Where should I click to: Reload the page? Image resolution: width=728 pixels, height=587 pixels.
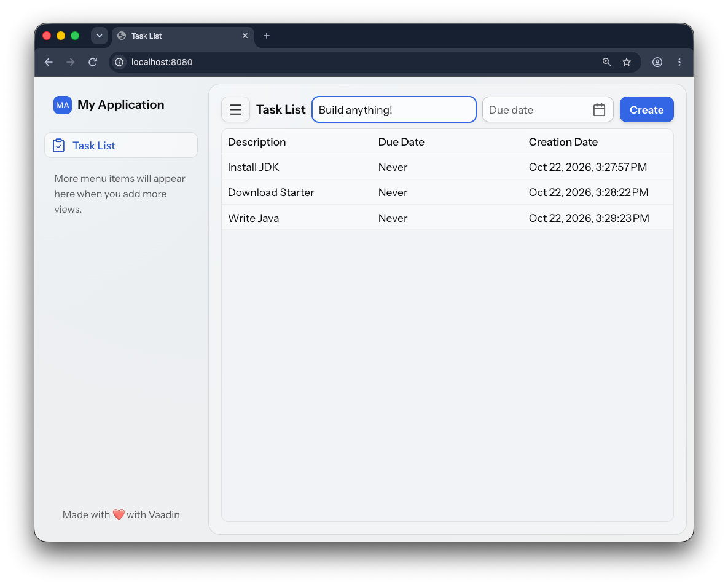click(x=93, y=62)
